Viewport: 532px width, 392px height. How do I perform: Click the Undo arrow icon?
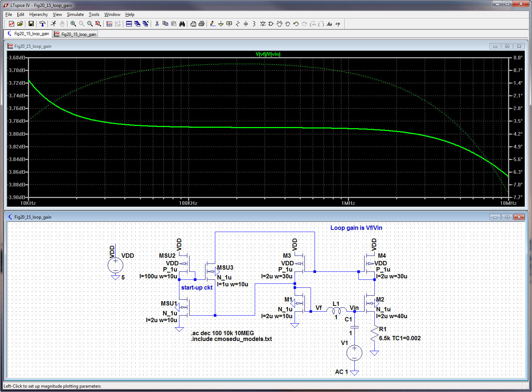296,24
